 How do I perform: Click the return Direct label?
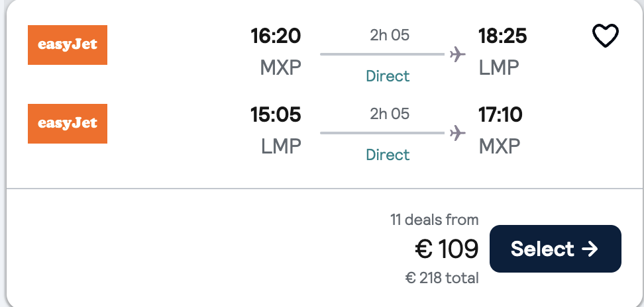tap(388, 155)
